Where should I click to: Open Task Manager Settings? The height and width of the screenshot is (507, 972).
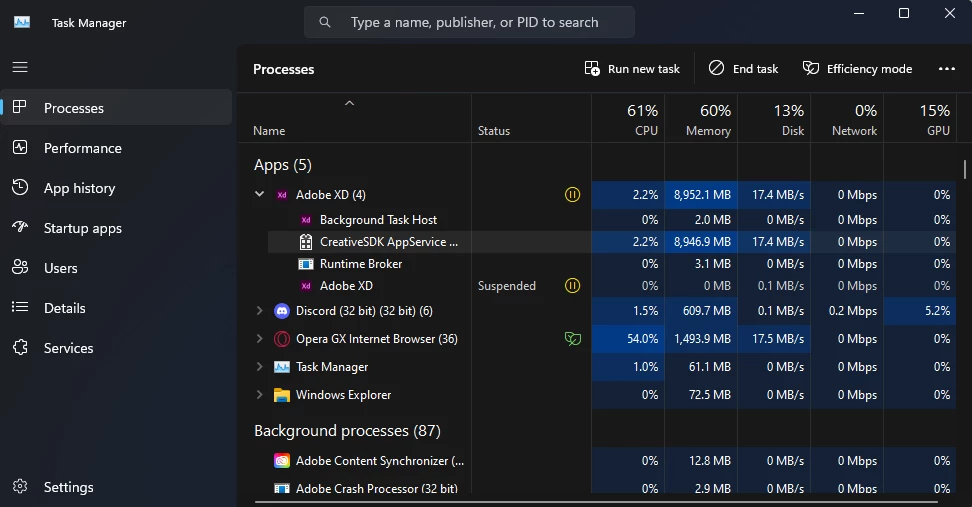click(116, 487)
